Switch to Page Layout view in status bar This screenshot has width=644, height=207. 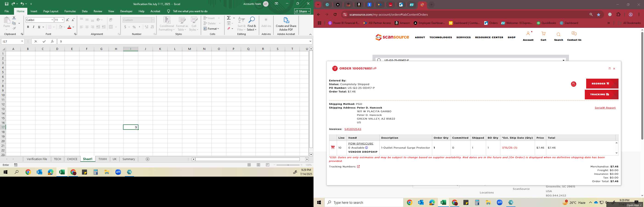coord(258,165)
